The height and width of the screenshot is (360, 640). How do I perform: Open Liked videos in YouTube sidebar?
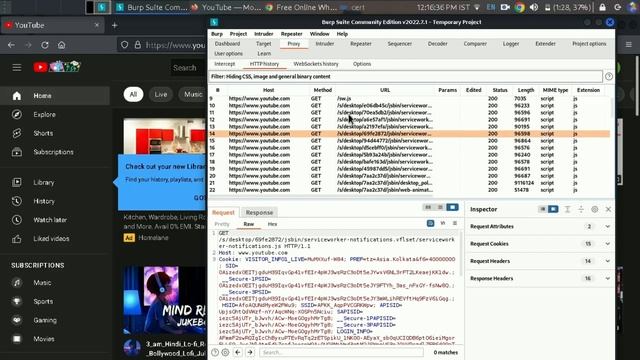[x=51, y=239]
